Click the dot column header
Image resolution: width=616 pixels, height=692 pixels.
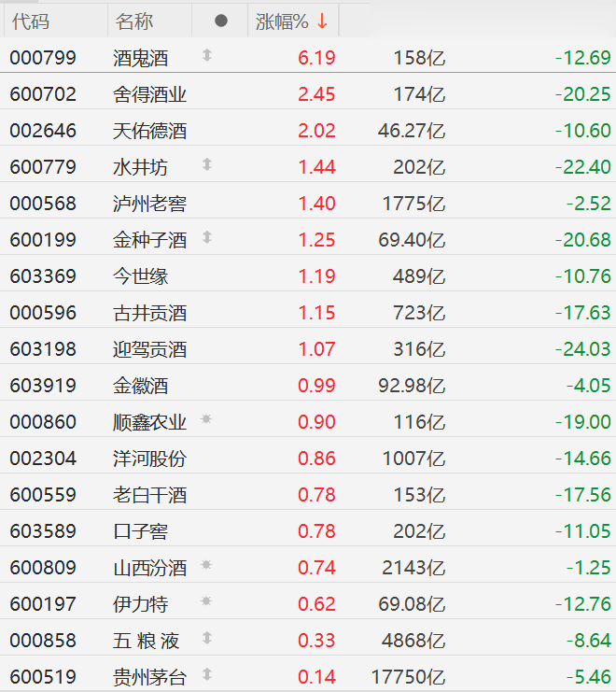point(220,21)
